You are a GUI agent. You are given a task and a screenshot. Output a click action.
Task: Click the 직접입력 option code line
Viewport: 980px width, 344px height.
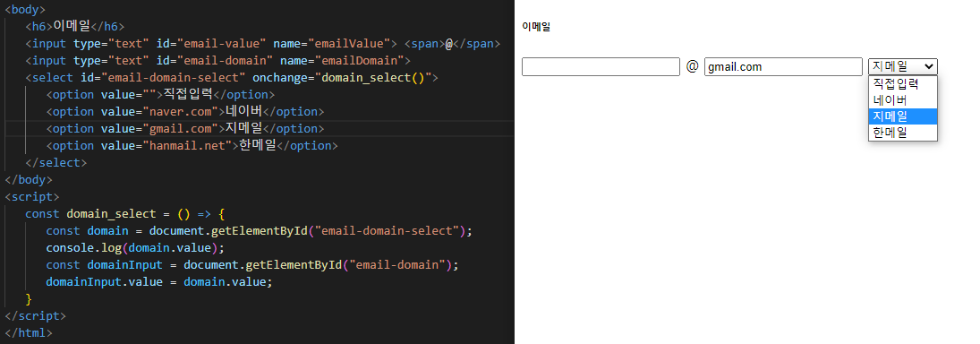click(160, 94)
